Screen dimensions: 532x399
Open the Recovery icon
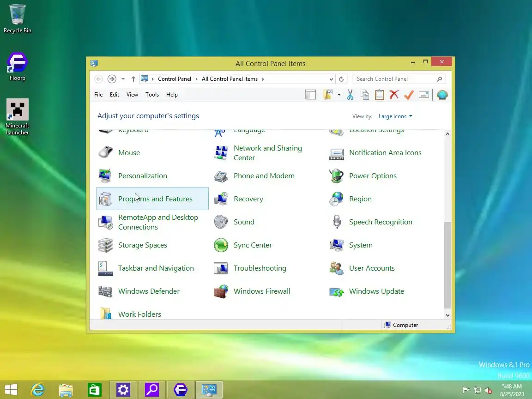coord(221,199)
